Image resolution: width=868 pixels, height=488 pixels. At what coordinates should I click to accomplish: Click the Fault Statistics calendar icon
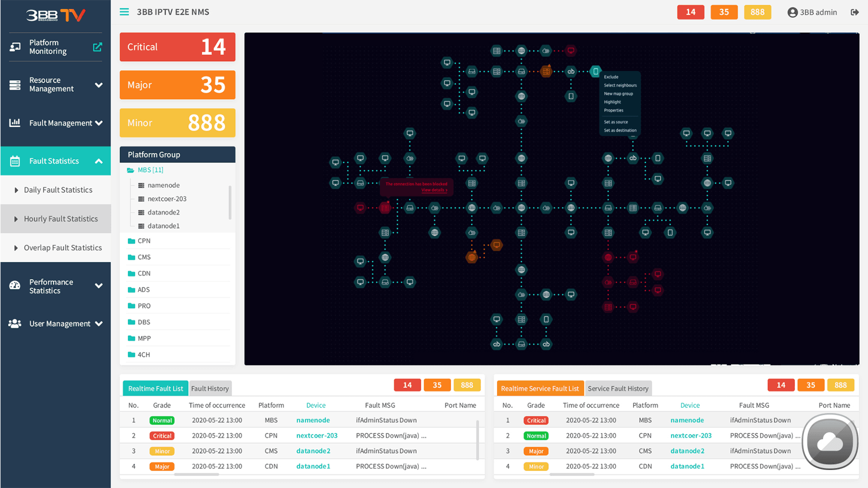click(15, 161)
